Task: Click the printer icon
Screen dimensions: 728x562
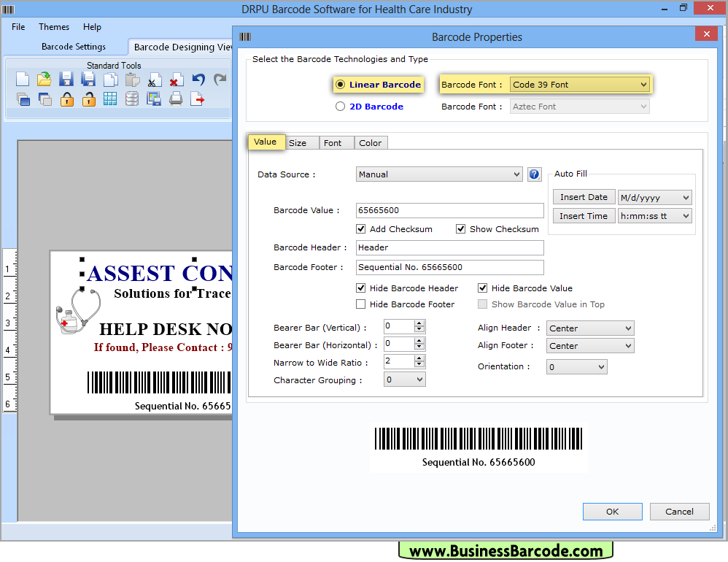Action: click(176, 99)
